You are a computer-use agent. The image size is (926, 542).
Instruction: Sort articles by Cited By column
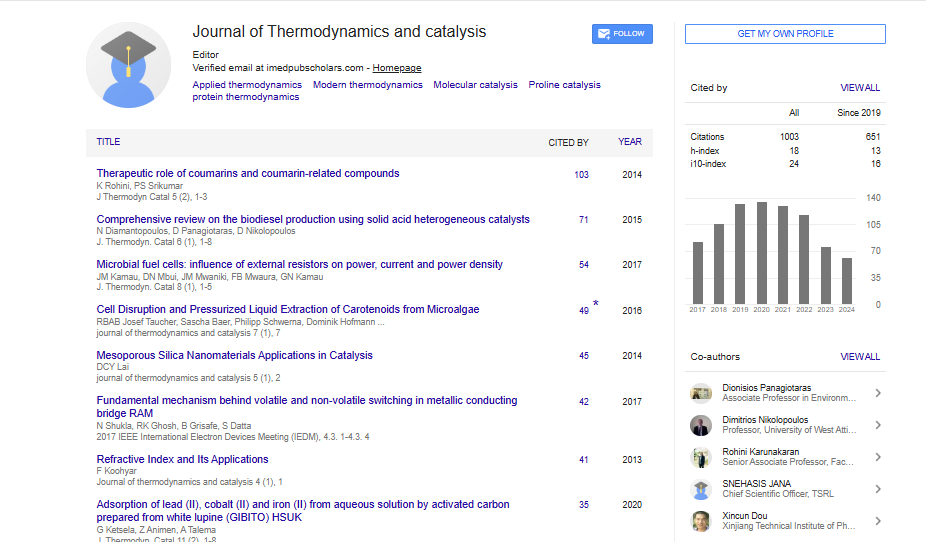[568, 142]
